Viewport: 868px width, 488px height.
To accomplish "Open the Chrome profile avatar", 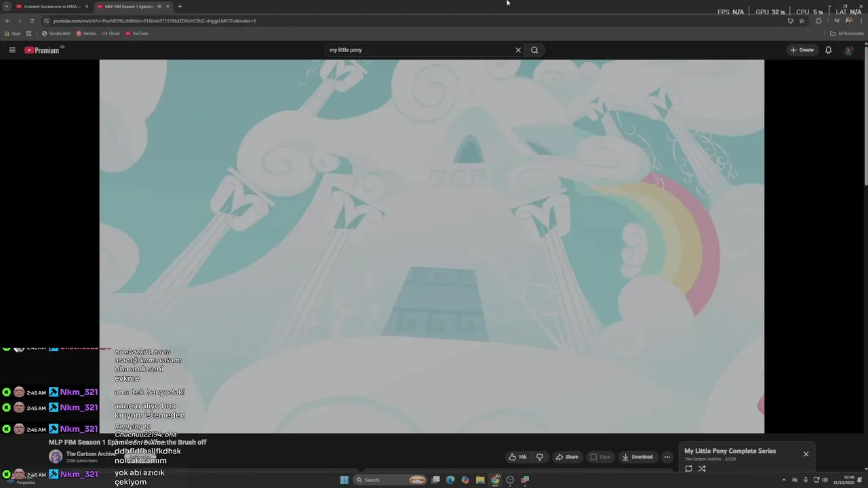I will coord(849,21).
